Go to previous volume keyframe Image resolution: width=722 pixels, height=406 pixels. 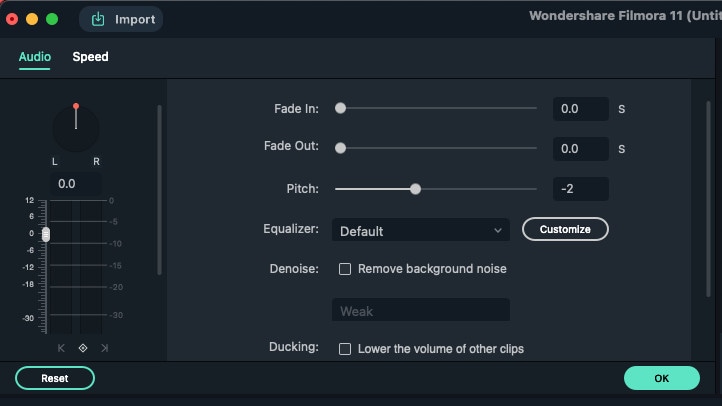(62, 348)
